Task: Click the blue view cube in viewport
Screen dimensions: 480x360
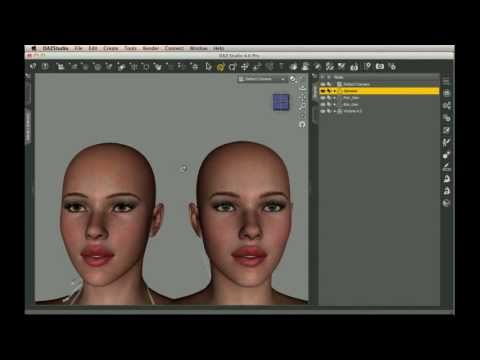Action: [281, 102]
